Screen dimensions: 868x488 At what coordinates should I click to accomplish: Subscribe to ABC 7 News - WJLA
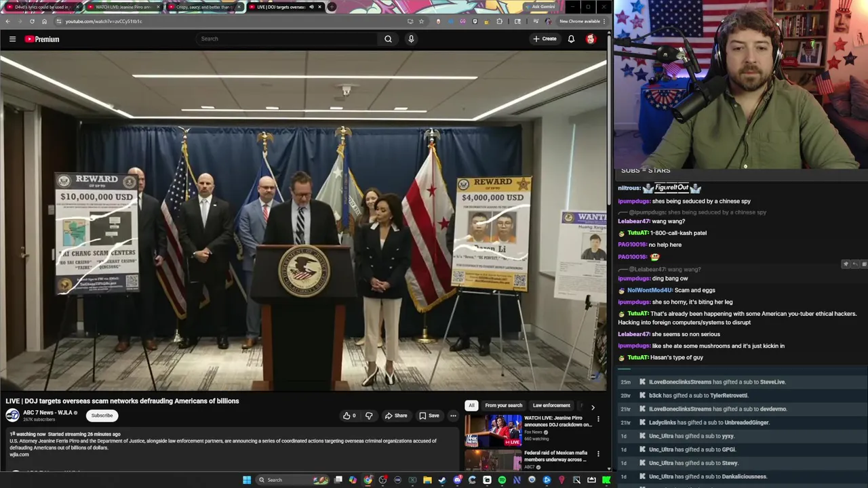click(x=102, y=415)
